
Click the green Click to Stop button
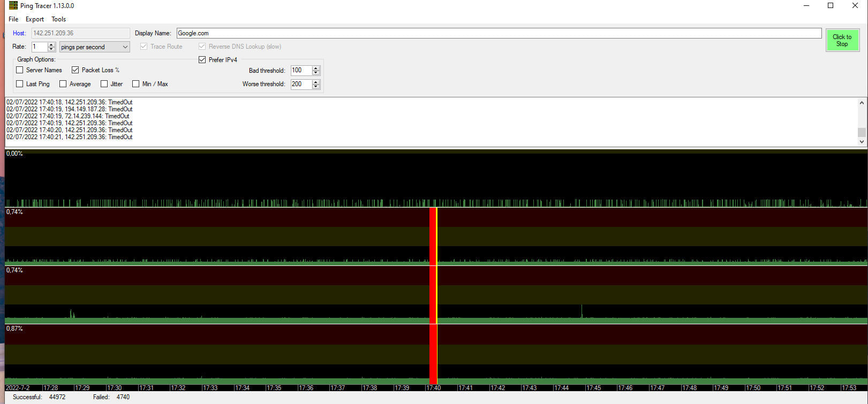(842, 40)
